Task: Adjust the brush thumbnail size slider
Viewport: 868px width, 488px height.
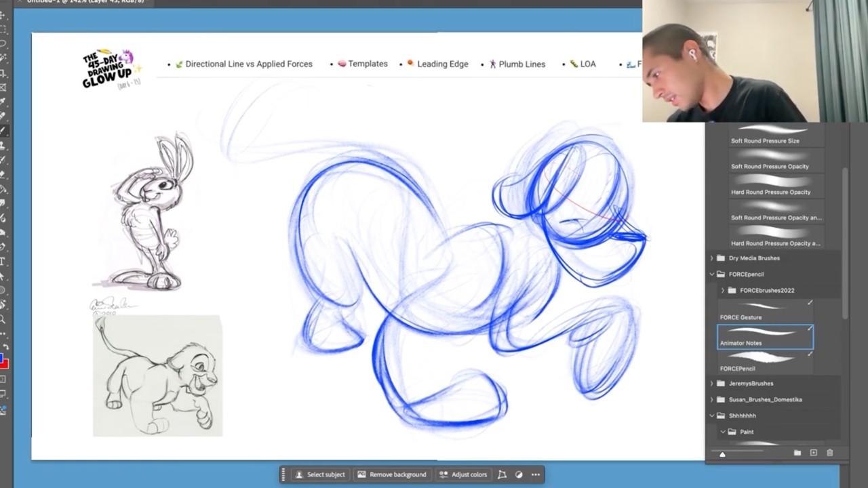Action: (x=722, y=454)
